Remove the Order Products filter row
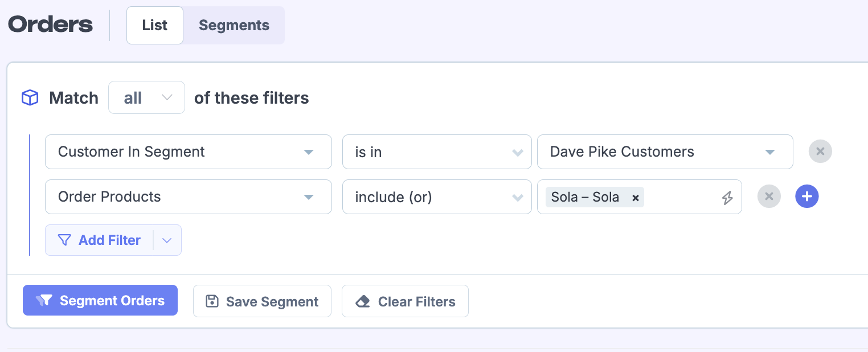Viewport: 868px width, 352px height. pos(769,197)
